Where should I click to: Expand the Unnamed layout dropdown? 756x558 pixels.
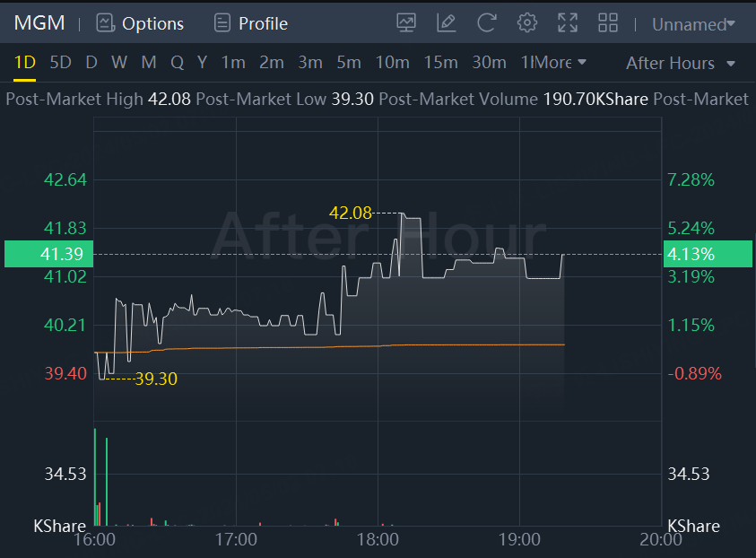(693, 24)
